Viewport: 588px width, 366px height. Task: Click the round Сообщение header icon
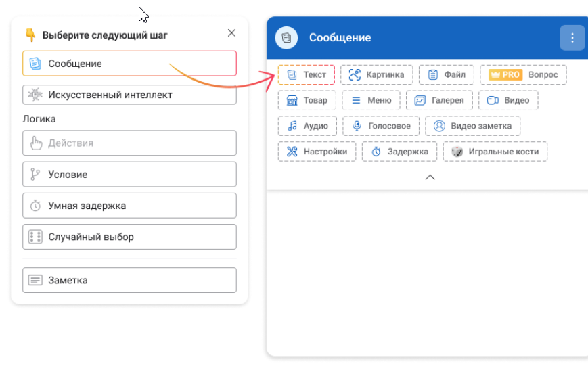coord(286,37)
